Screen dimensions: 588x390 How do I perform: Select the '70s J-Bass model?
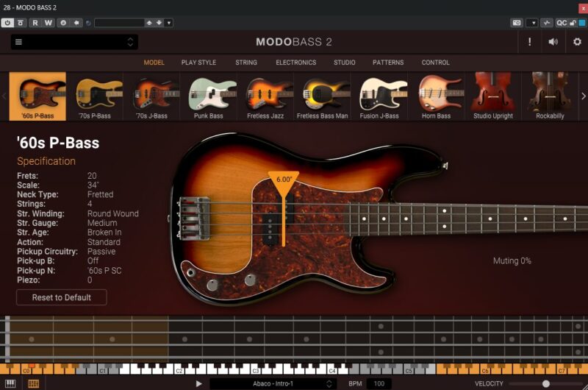152,96
